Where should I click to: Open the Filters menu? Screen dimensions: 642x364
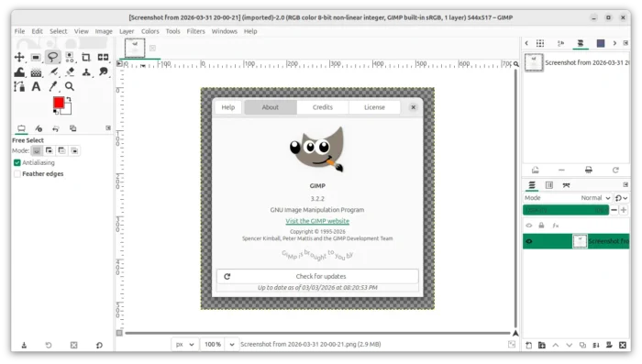click(x=195, y=31)
